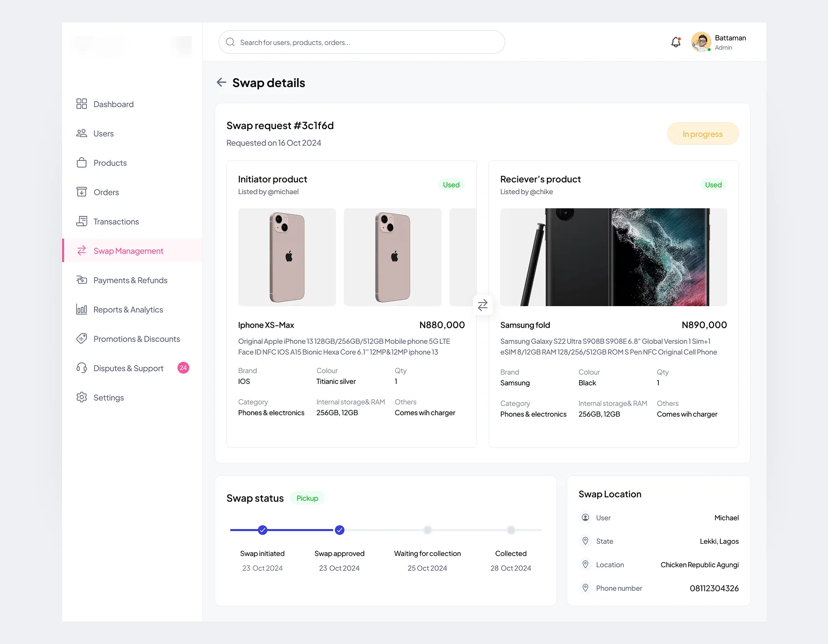Click the Swap request #3c1f6d heading
The width and height of the screenshot is (828, 644).
280,126
